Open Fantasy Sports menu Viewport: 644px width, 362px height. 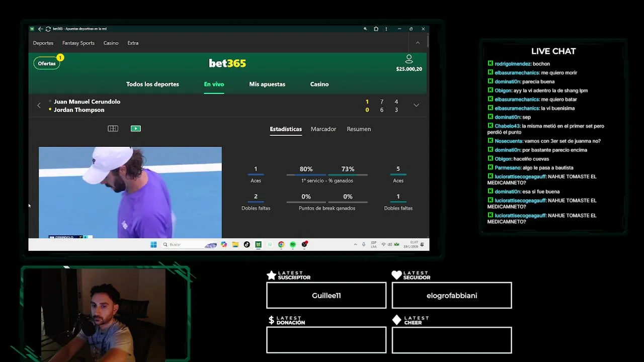[x=78, y=43]
